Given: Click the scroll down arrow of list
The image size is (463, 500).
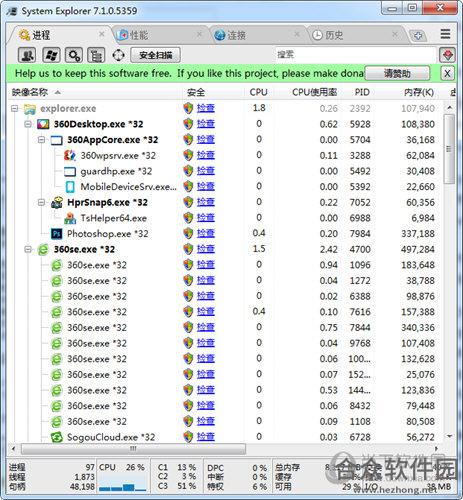Looking at the screenshot, I should 449,437.
